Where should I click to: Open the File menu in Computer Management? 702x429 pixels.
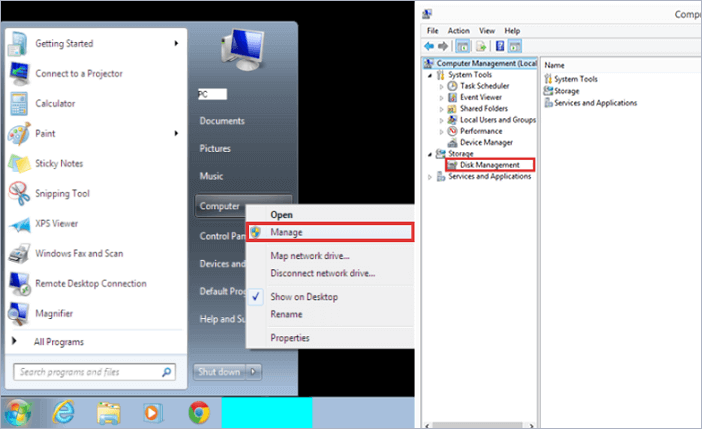[x=432, y=31]
